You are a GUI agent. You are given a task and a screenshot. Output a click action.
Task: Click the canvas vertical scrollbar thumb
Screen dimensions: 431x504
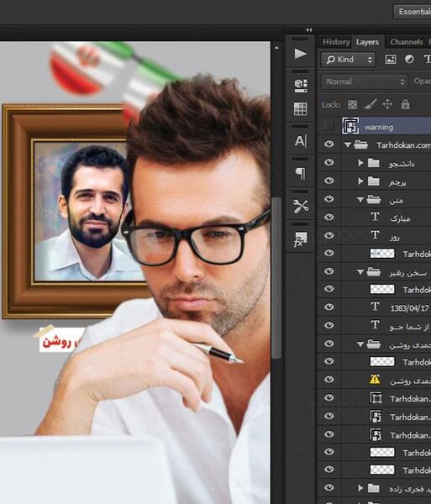coord(276,278)
